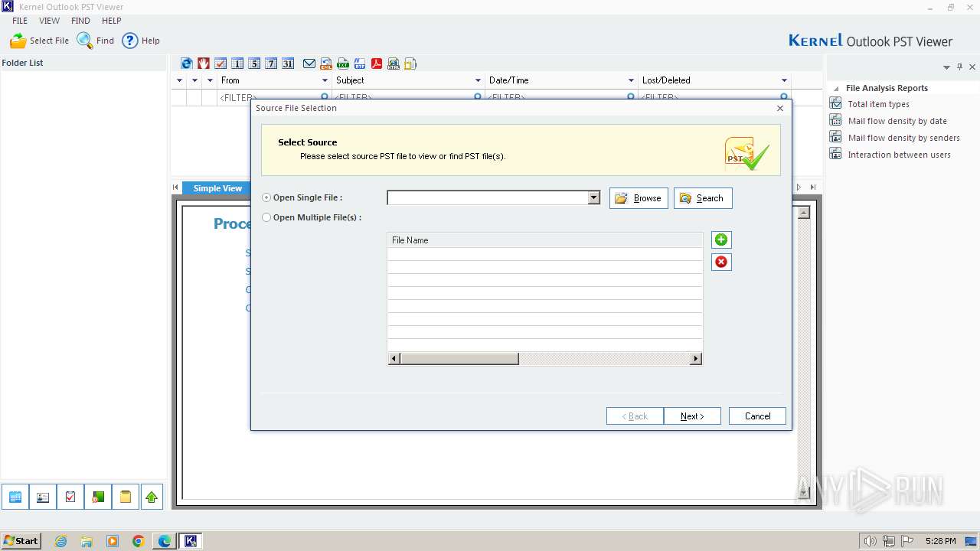
Task: Open the right panel options dropdown arrow
Action: coord(946,67)
